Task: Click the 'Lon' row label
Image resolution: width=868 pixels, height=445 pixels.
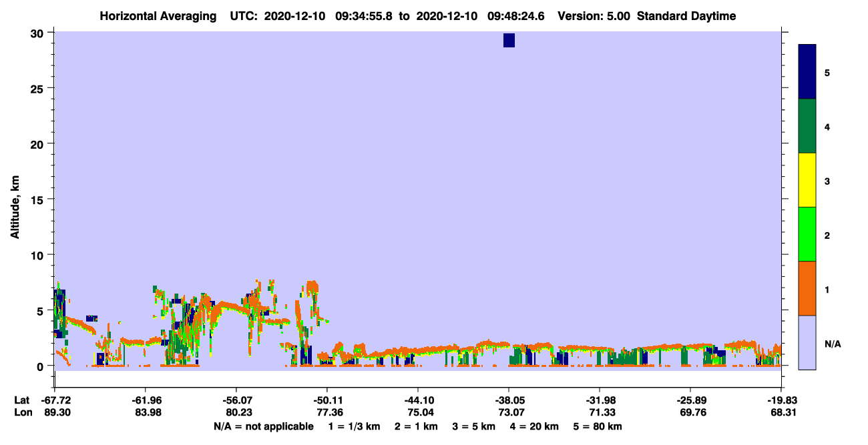Action: tap(22, 412)
